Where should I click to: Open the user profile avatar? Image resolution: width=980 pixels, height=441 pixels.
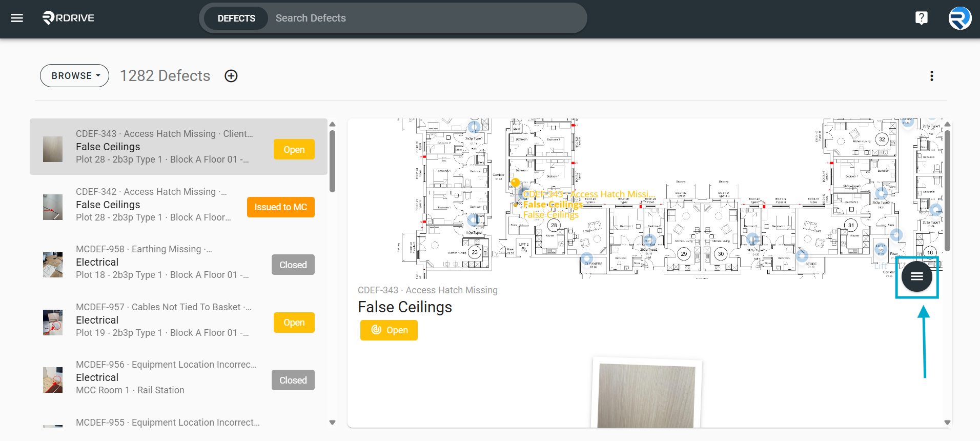pos(959,18)
